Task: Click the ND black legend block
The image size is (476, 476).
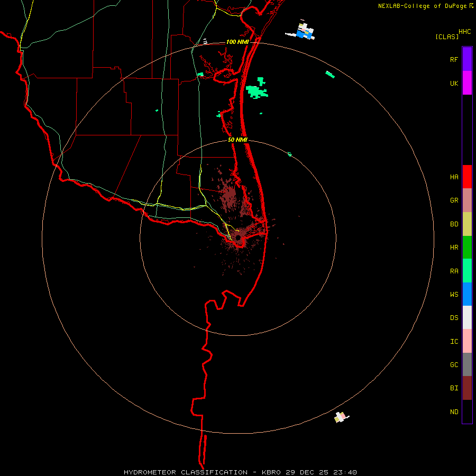Action: point(467,411)
